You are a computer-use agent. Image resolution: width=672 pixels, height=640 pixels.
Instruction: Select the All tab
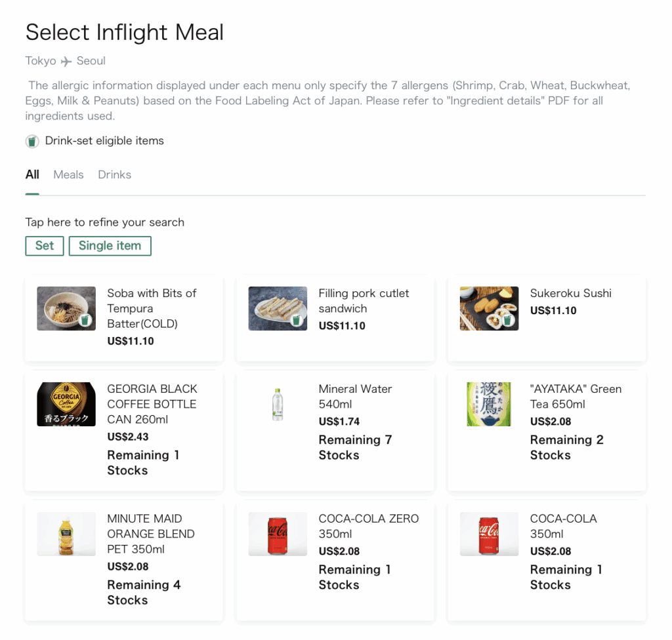[32, 174]
